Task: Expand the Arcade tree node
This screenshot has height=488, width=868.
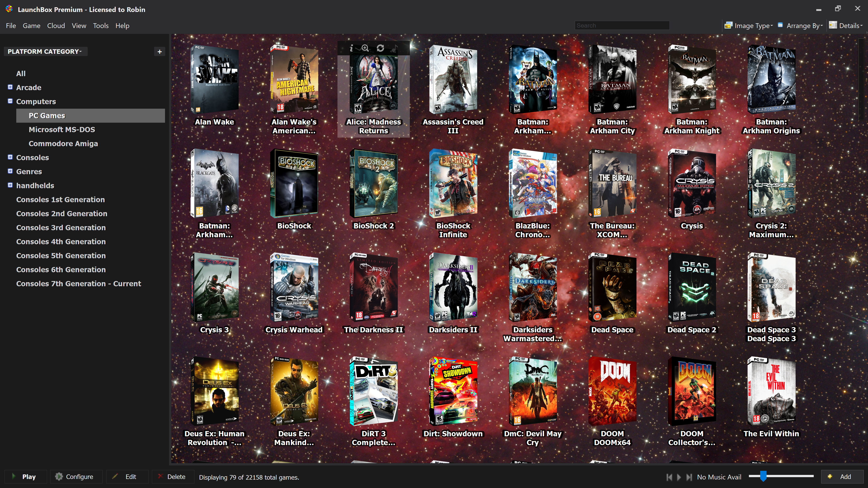Action: (10, 87)
